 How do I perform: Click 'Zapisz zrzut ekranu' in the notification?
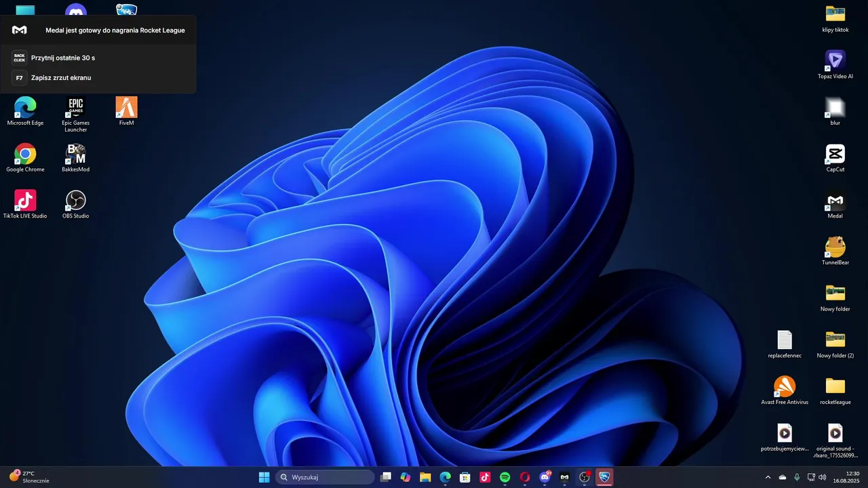click(61, 78)
